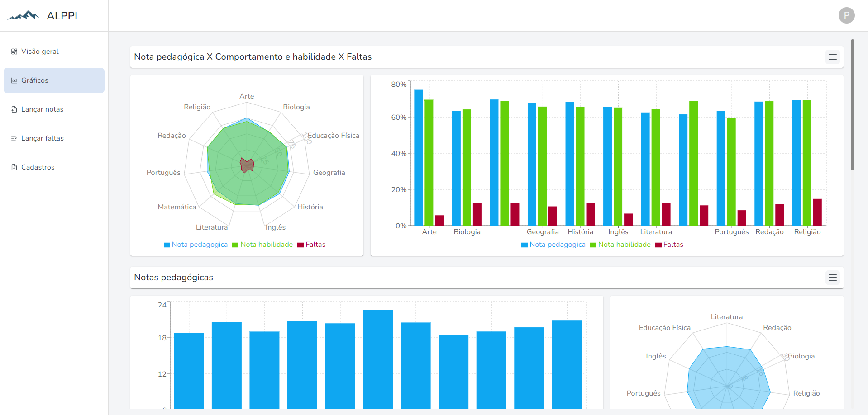Screen dimensions: 868x415
Task: Click the ALPPI brand name
Action: pos(62,16)
